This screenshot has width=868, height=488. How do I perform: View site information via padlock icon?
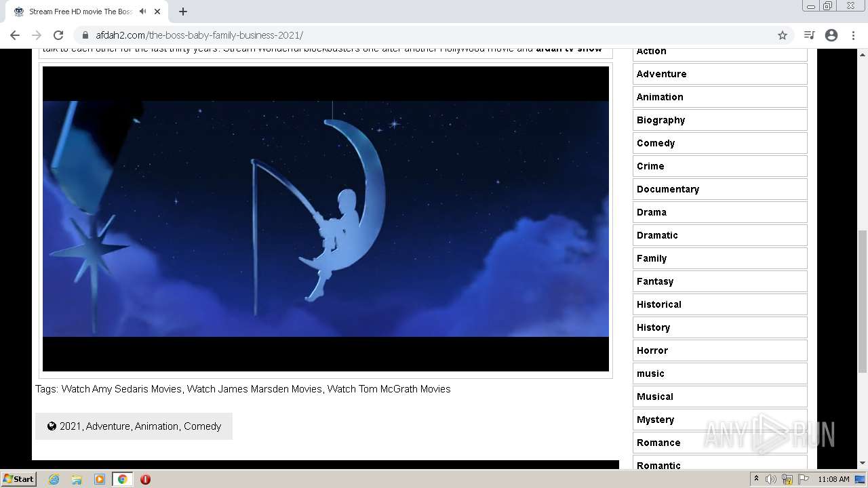(x=85, y=35)
